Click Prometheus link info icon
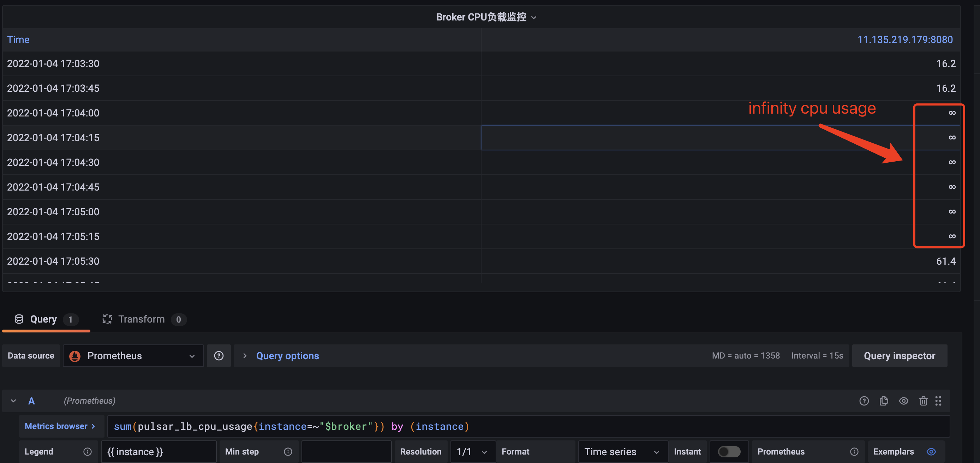 [x=854, y=452]
